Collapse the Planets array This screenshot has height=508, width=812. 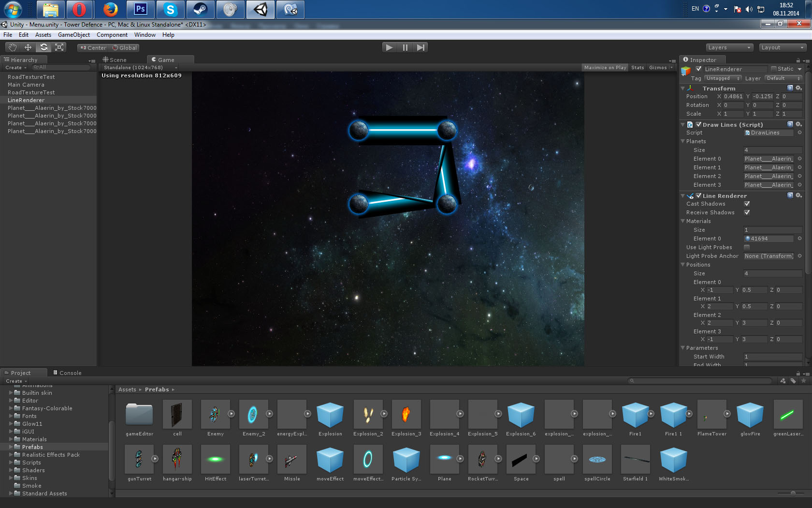(682, 141)
